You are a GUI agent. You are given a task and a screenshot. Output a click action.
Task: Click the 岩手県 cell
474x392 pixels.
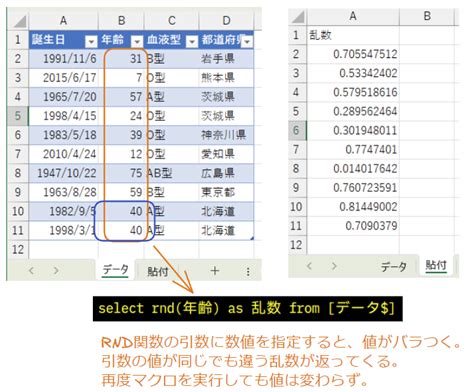point(226,59)
